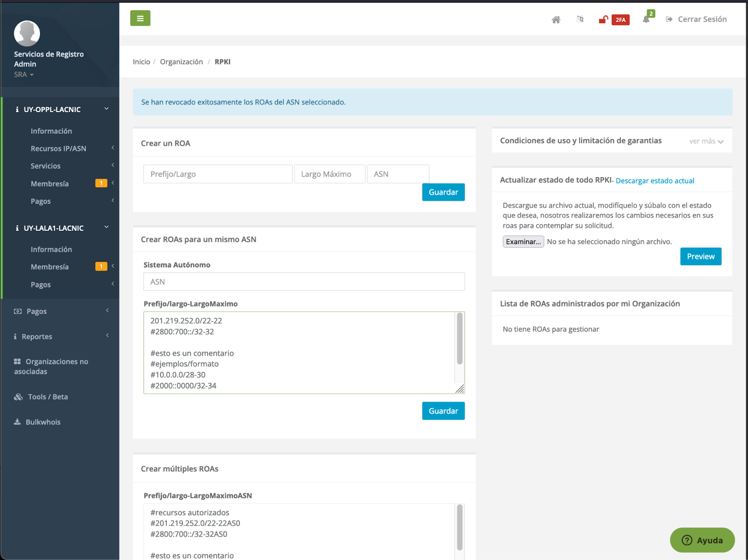Click the Preview button
748x560 pixels.
pos(700,257)
